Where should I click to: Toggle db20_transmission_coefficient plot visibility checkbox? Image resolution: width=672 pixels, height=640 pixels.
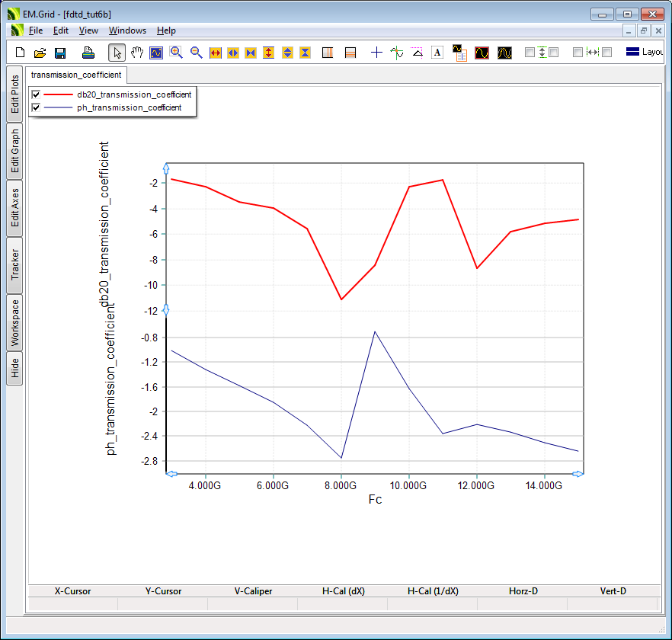(36, 94)
